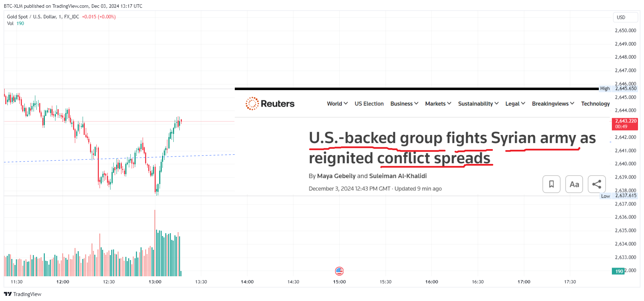
Task: Open the Technology section
Action: 595,104
